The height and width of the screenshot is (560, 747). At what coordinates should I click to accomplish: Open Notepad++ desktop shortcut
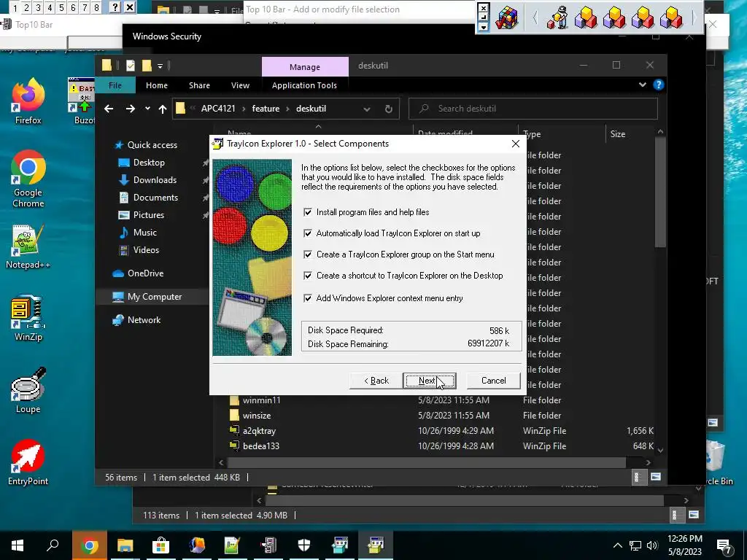click(28, 246)
